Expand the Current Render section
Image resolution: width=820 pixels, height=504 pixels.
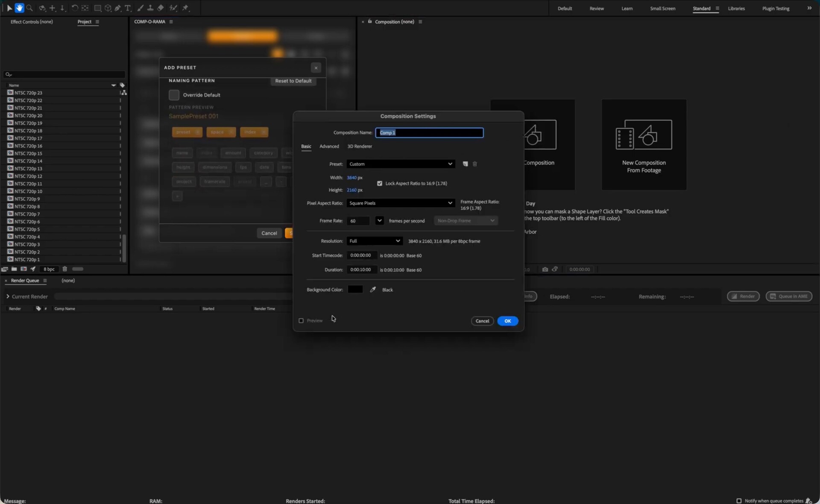[x=8, y=296]
